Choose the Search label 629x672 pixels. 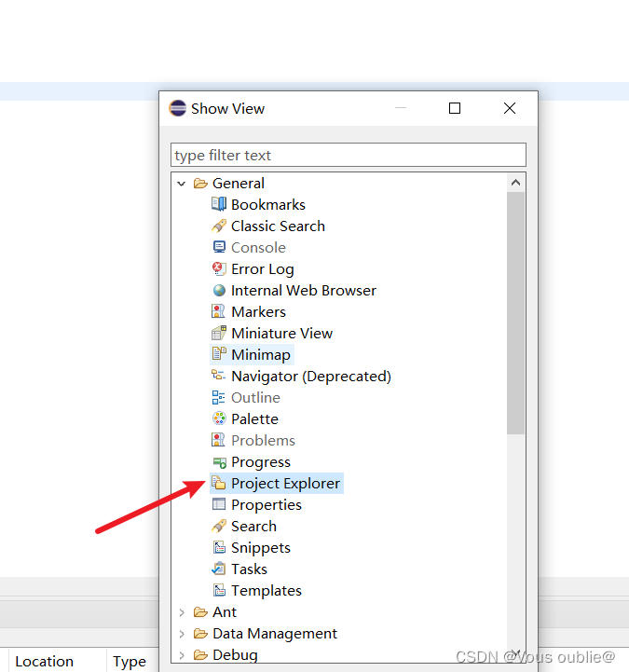[254, 527]
